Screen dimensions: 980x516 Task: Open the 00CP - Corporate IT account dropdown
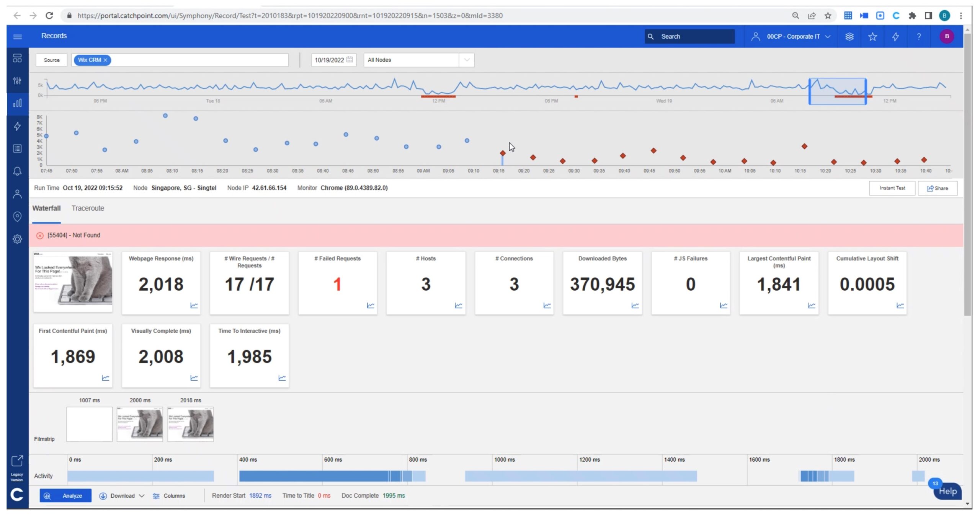coord(793,37)
